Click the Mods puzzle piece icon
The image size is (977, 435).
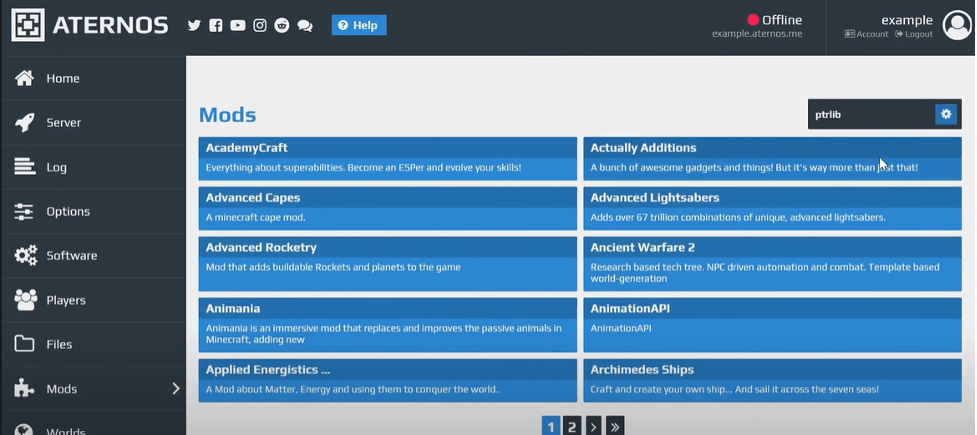(24, 389)
